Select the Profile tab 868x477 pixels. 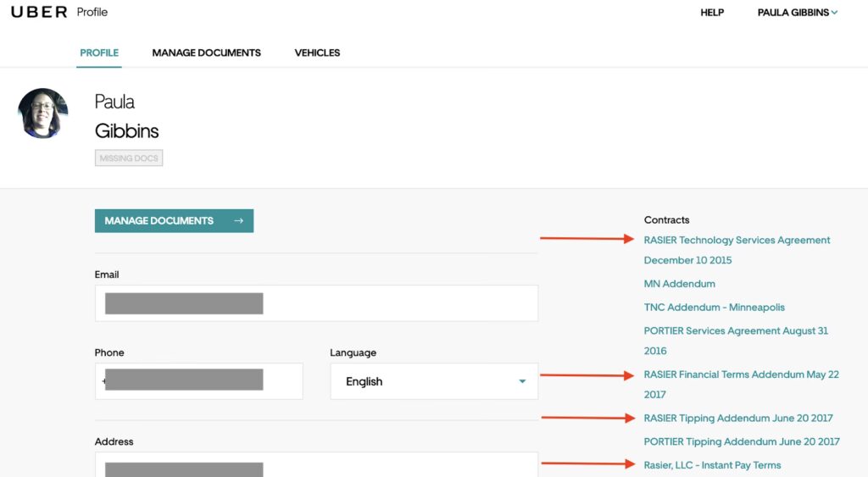point(99,53)
